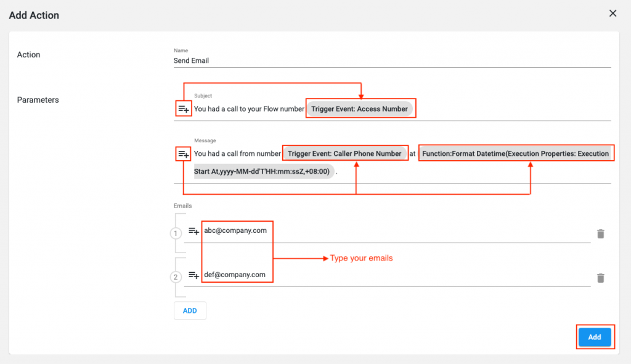This screenshot has height=364, width=631.
Task: Click the step number 1 circle
Action: coord(176,233)
